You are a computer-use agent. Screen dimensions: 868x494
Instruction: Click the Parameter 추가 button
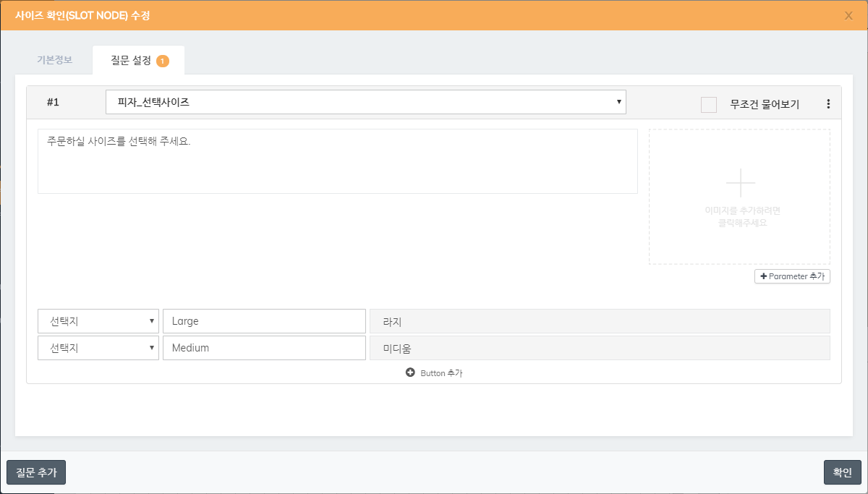[x=792, y=276]
